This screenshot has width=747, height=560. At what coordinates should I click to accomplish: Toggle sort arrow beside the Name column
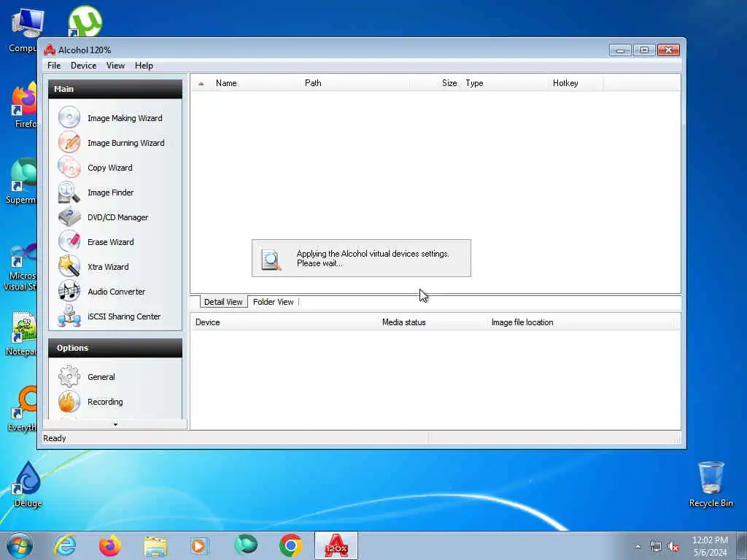(x=201, y=83)
